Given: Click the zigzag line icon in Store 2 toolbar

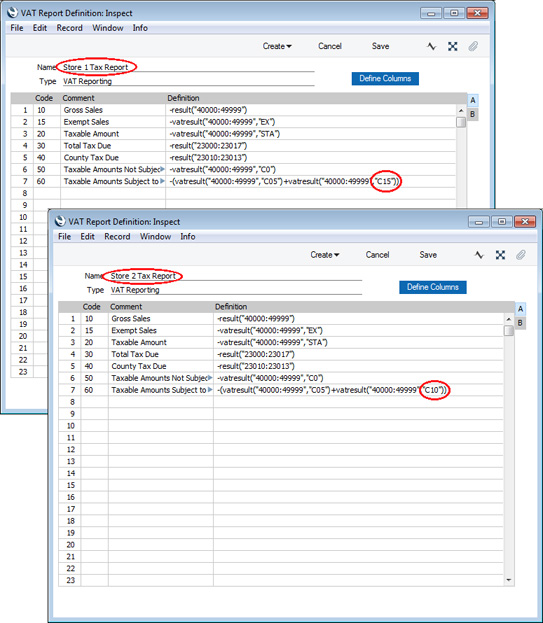Looking at the screenshot, I should pos(479,255).
